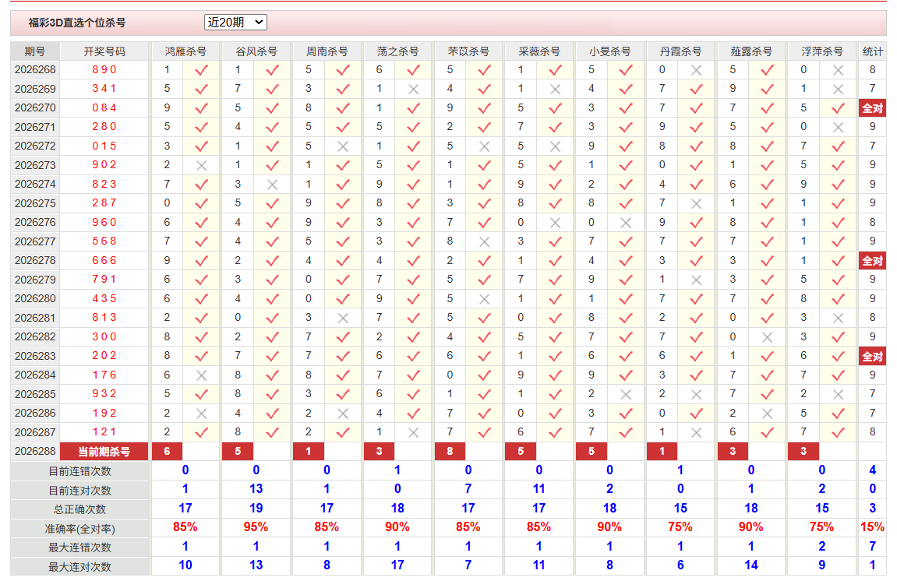
Task: Click the 浮萍杀号 column header
Action: pos(822,51)
